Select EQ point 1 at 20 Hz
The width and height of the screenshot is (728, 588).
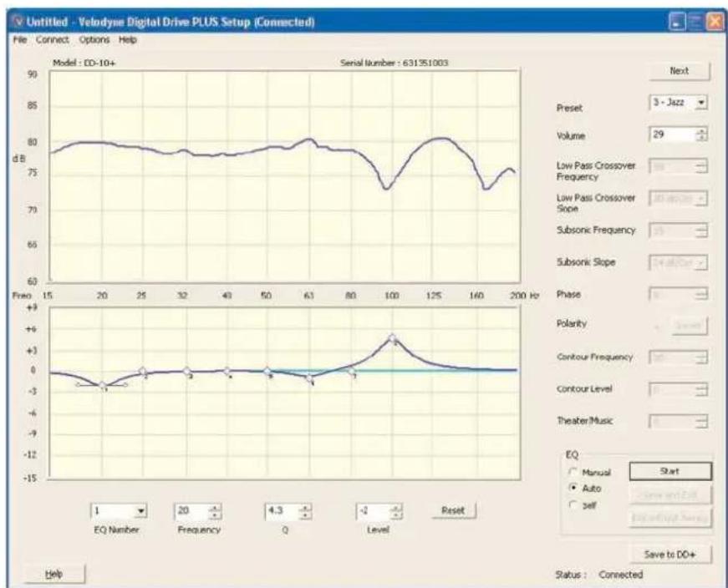tap(103, 385)
